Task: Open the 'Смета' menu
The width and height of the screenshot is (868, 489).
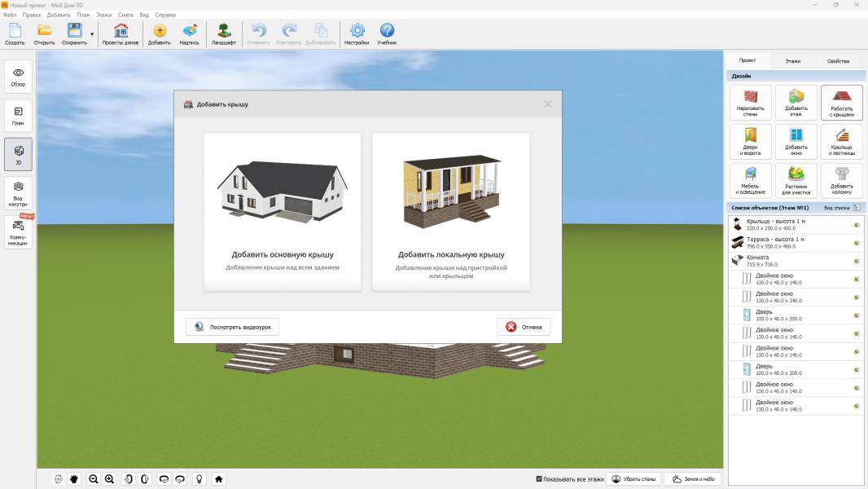Action: coord(125,15)
